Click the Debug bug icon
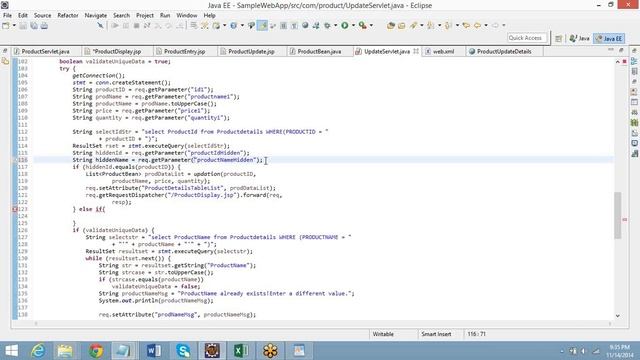Screen dimensions: 640x360 tap(327, 25)
